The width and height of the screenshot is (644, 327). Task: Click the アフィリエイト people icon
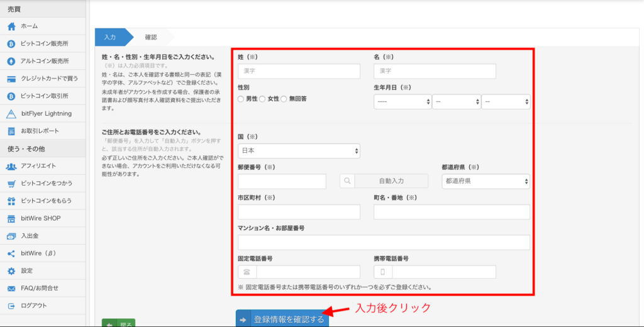tap(11, 167)
